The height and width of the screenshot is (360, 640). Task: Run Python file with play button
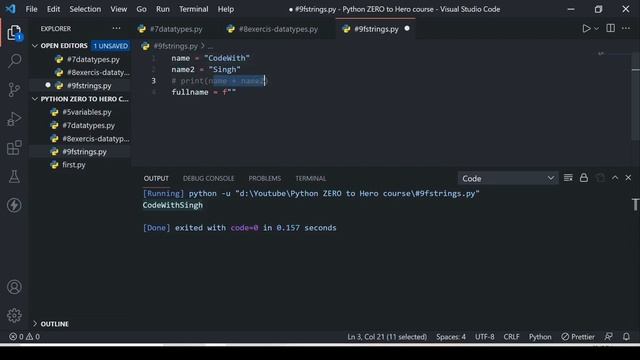[586, 29]
